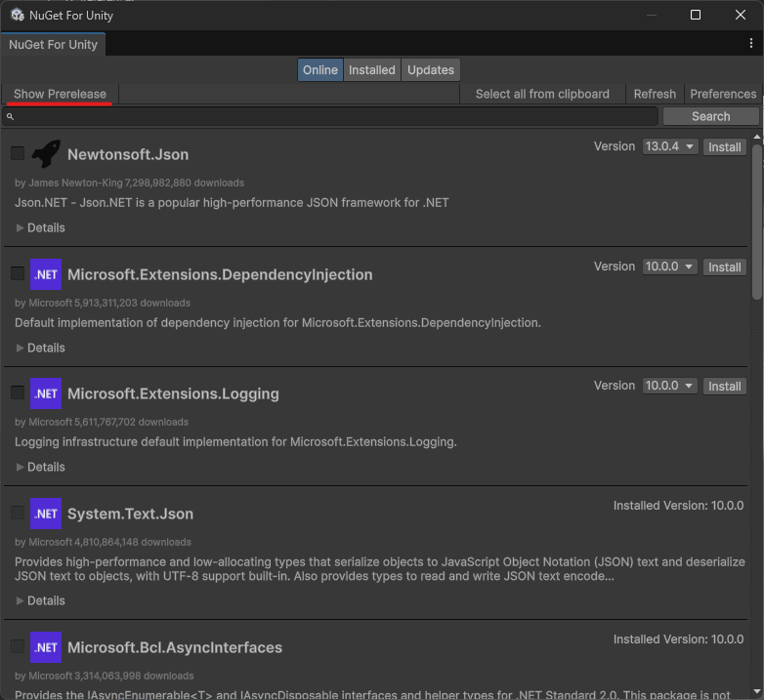The width and height of the screenshot is (764, 700).
Task: Install Microsoft.Extensions.Logging package
Action: (725, 387)
